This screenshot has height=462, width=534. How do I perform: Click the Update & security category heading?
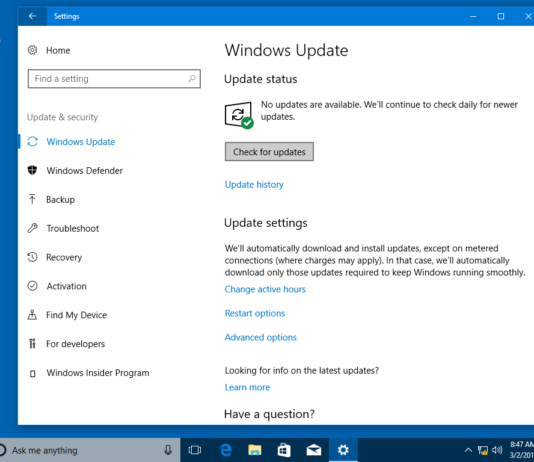62,117
